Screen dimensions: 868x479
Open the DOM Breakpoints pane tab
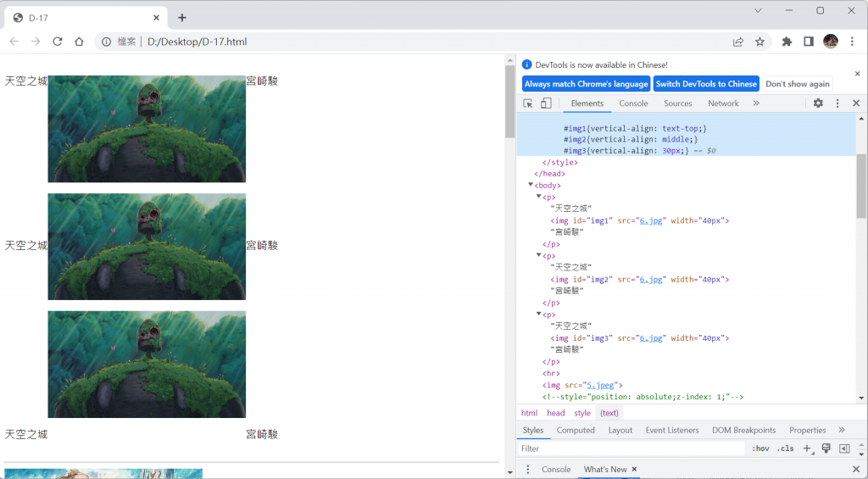click(743, 431)
